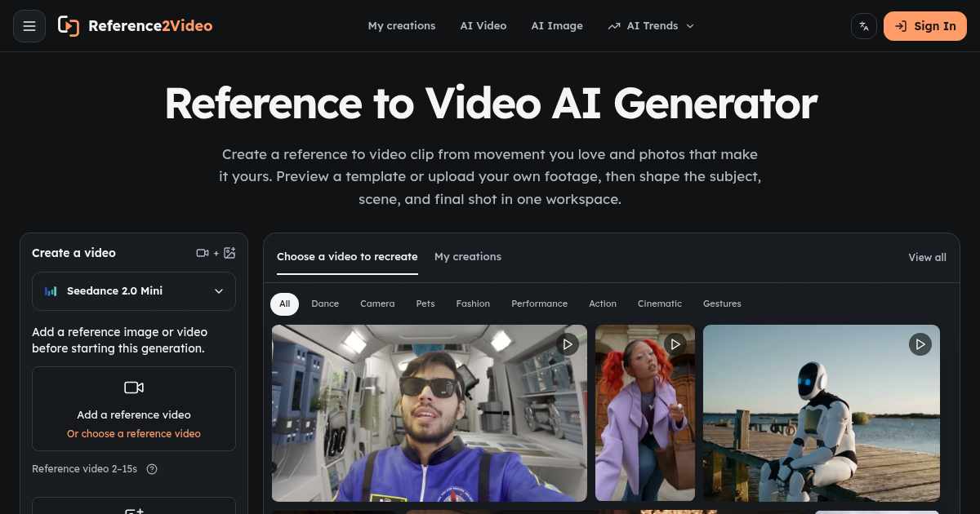980x514 pixels.
Task: Select the All filter chip
Action: [x=285, y=304]
